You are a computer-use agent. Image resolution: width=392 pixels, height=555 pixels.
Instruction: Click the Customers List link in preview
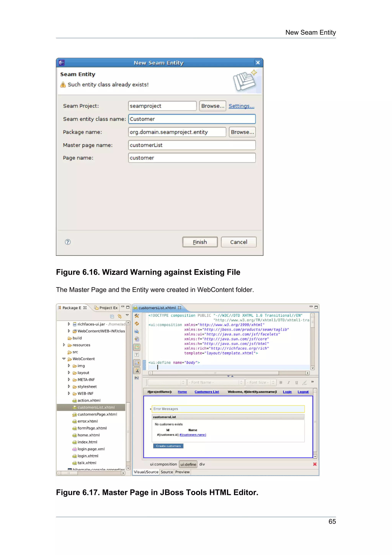pos(207,392)
